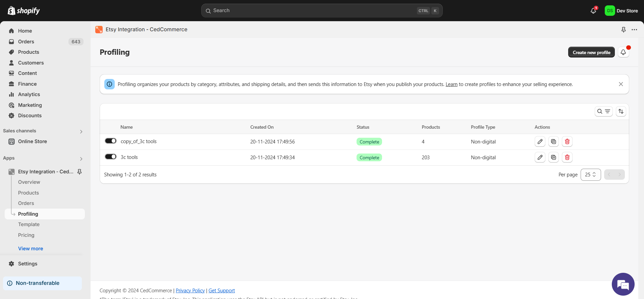Dismiss the Profiling info banner
The width and height of the screenshot is (644, 299).
[x=621, y=84]
